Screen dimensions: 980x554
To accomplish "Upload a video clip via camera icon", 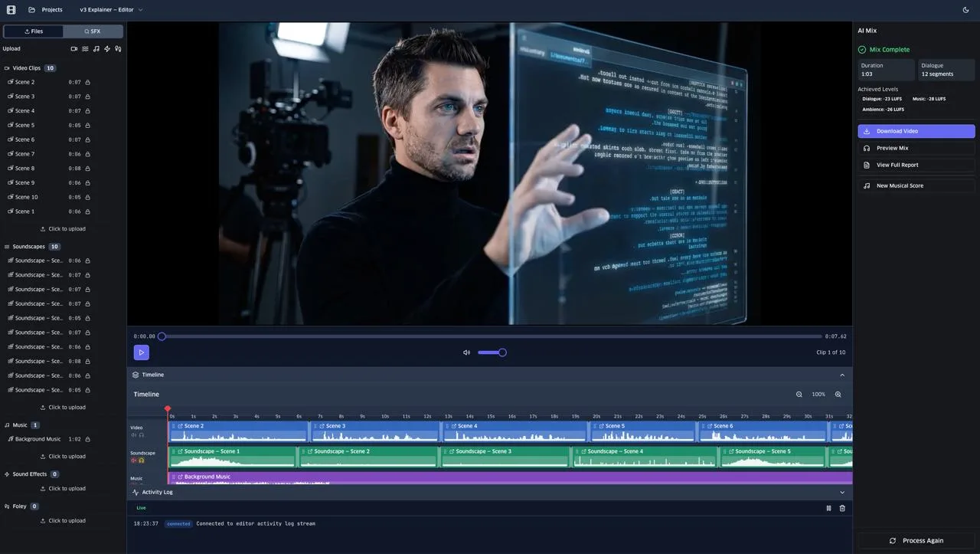I will 74,49.
